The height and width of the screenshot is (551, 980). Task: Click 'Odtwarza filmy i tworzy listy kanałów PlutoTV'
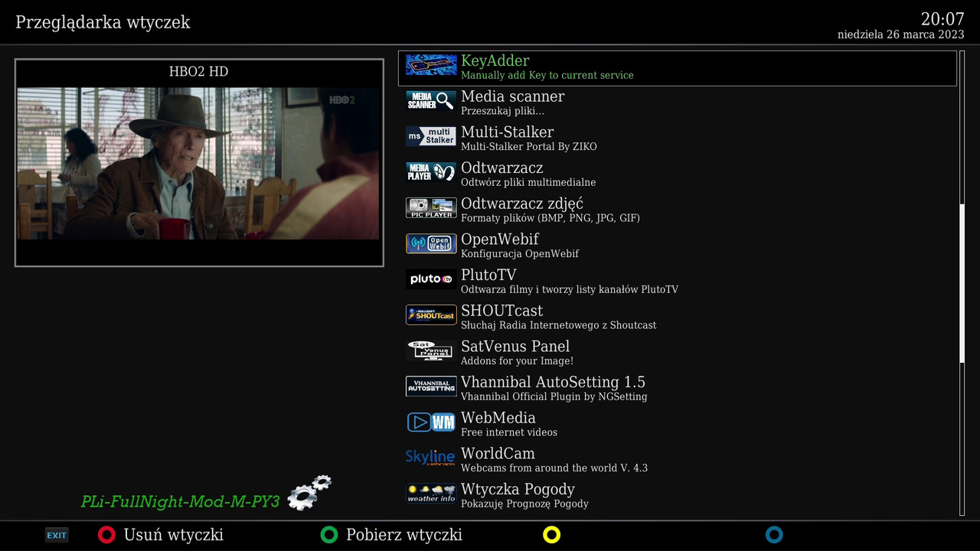point(570,290)
